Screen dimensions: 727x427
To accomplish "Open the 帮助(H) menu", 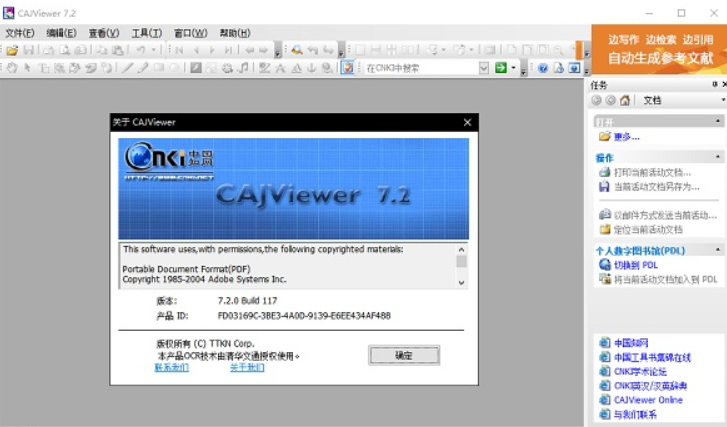I will 235,33.
